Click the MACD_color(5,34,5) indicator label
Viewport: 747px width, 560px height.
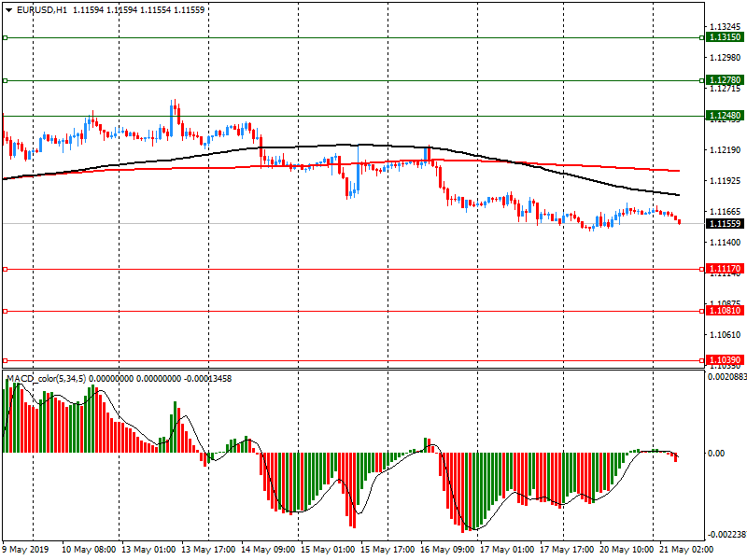(x=46, y=378)
